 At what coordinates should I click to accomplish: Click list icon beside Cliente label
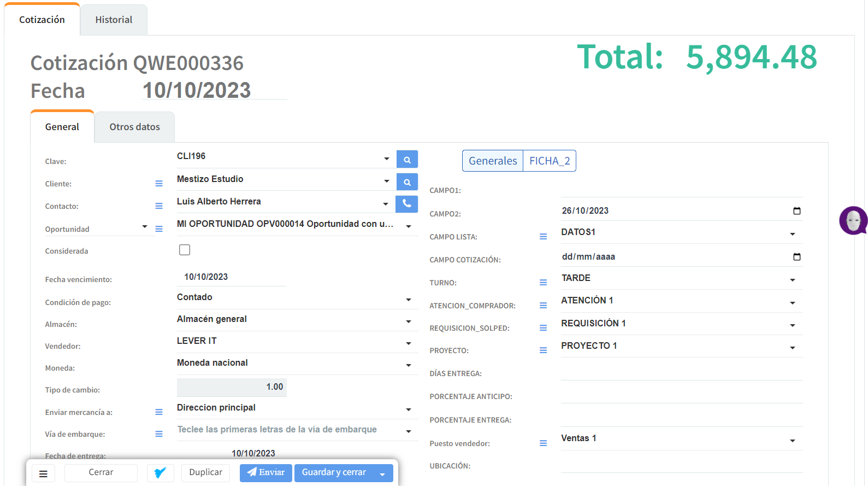tap(159, 184)
